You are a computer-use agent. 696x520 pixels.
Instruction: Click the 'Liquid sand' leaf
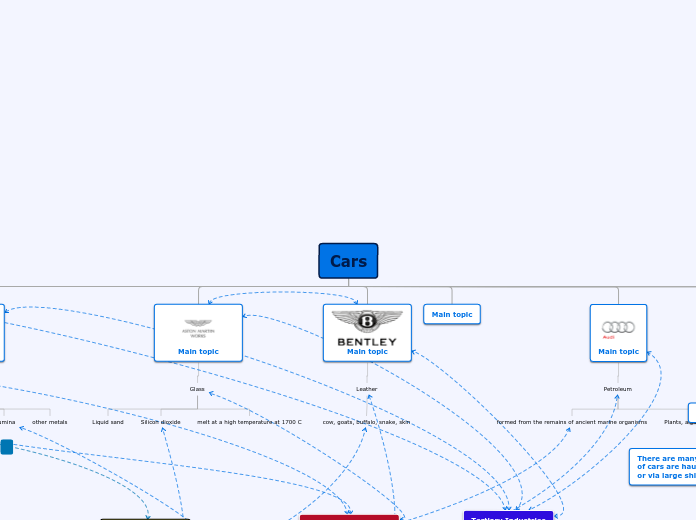click(108, 422)
